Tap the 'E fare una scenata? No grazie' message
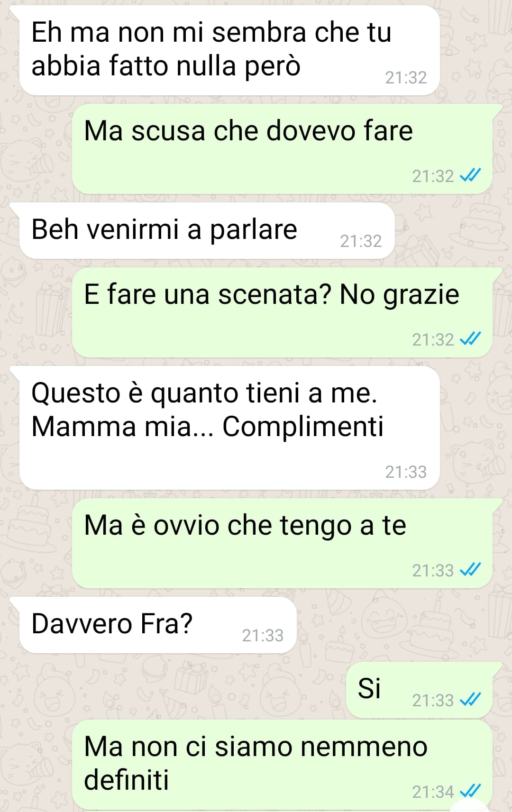 click(282, 312)
